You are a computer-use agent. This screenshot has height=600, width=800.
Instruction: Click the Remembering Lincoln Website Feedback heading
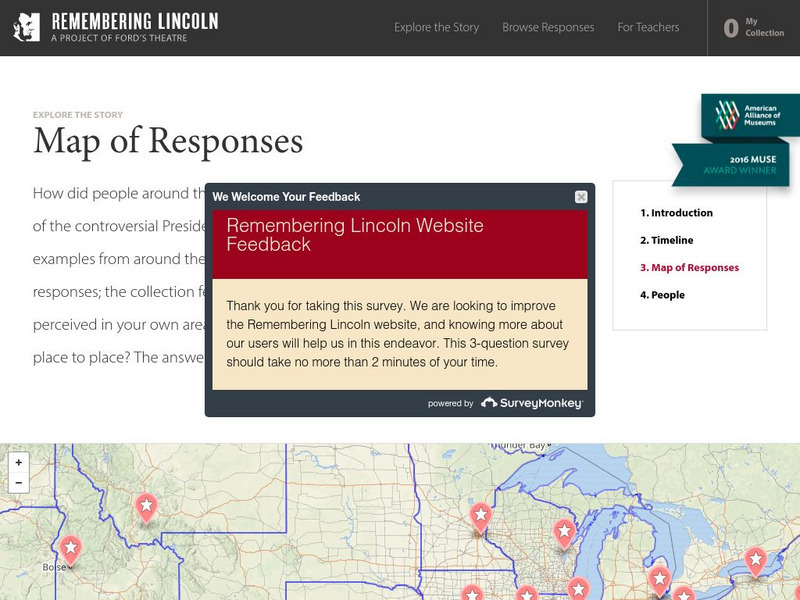355,235
